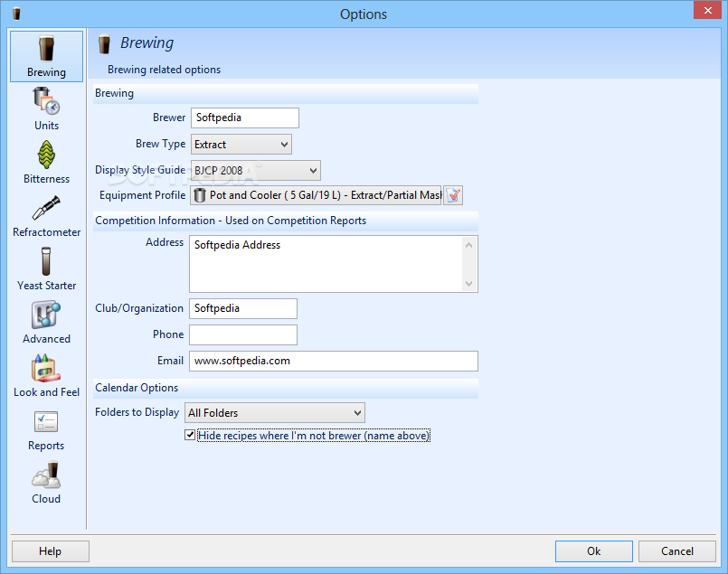Viewport: 728px width, 574px height.
Task: Select the Look and Feel label in sidebar
Action: [46, 392]
